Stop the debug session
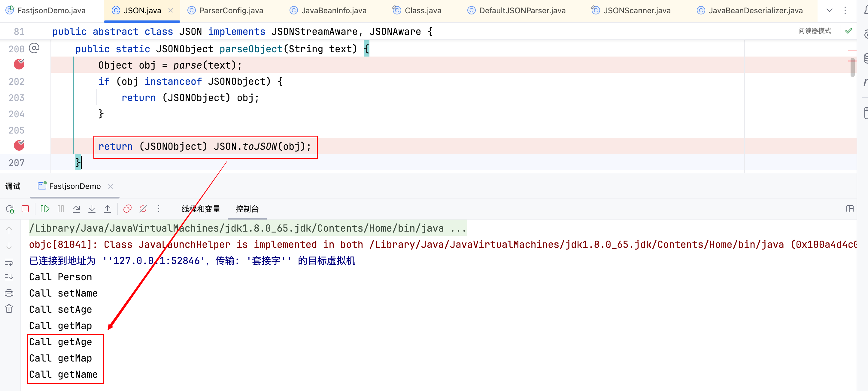 click(x=25, y=209)
